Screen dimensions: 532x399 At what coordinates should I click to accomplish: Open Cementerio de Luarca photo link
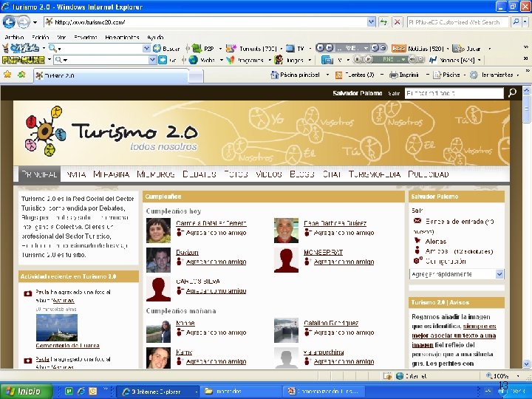(67, 345)
